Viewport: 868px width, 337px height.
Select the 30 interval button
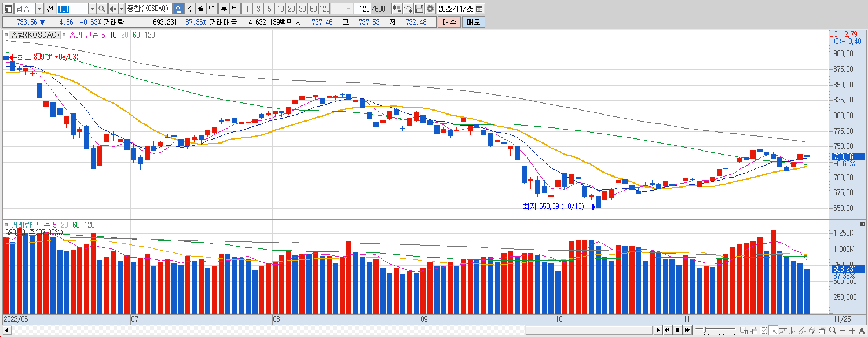pyautogui.click(x=302, y=9)
